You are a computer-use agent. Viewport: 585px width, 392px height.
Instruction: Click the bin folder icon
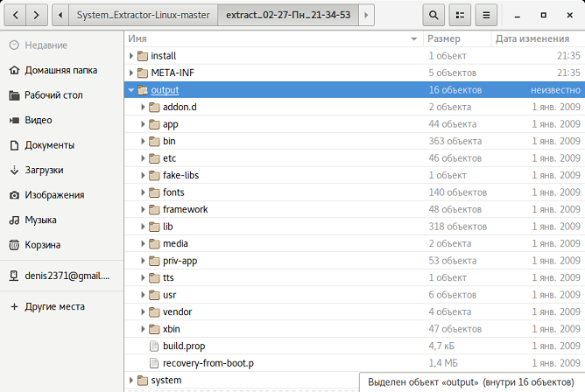pyautogui.click(x=154, y=141)
